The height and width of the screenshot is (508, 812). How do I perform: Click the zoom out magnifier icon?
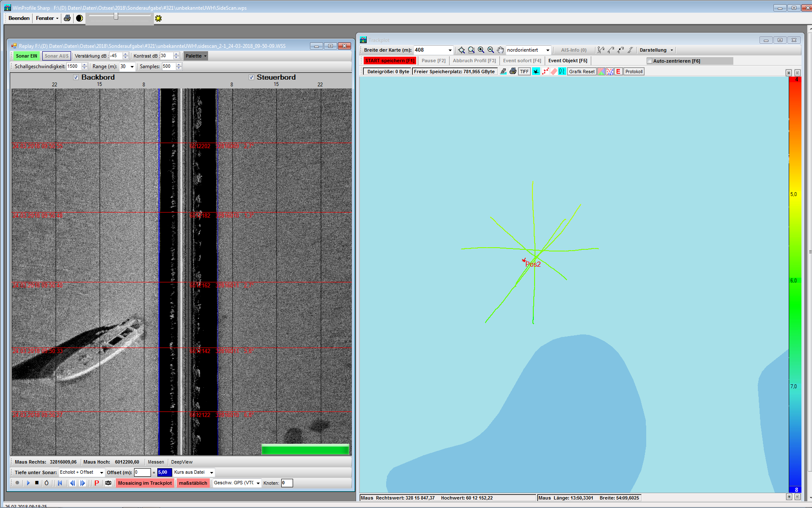[x=491, y=50]
